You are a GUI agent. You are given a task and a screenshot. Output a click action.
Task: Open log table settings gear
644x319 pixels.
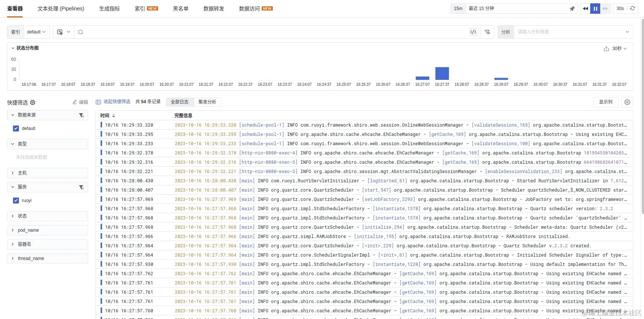[627, 102]
